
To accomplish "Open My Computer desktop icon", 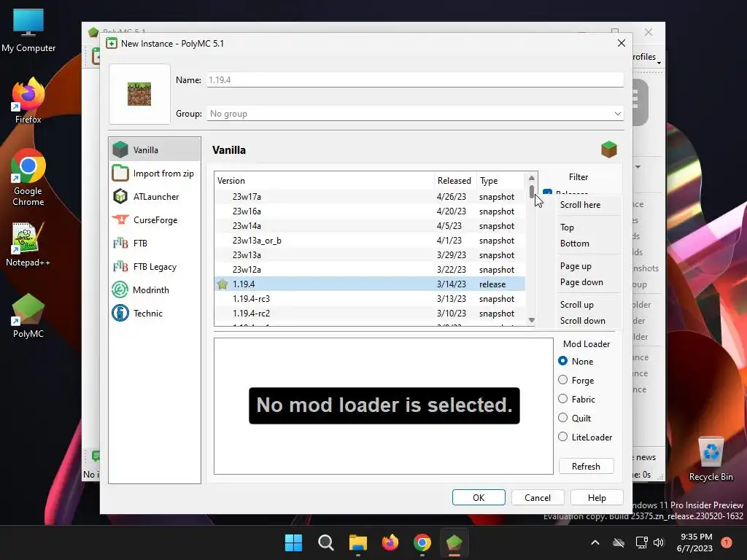I will pos(28,31).
